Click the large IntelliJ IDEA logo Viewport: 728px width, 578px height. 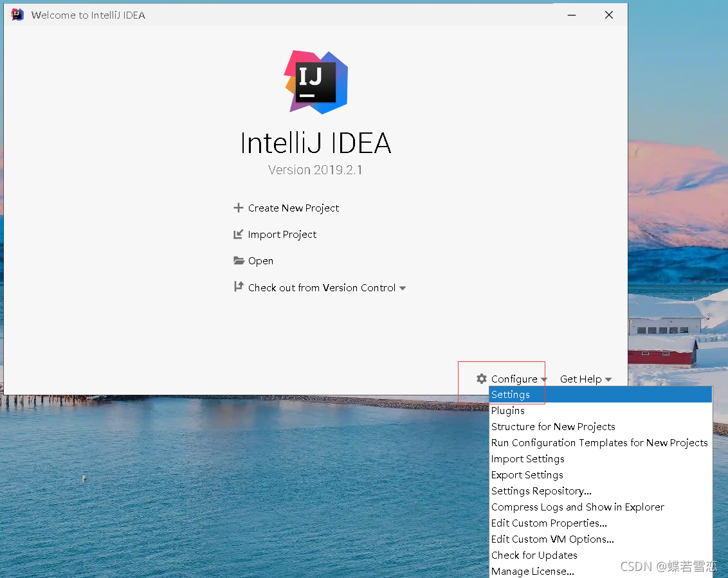tap(316, 82)
